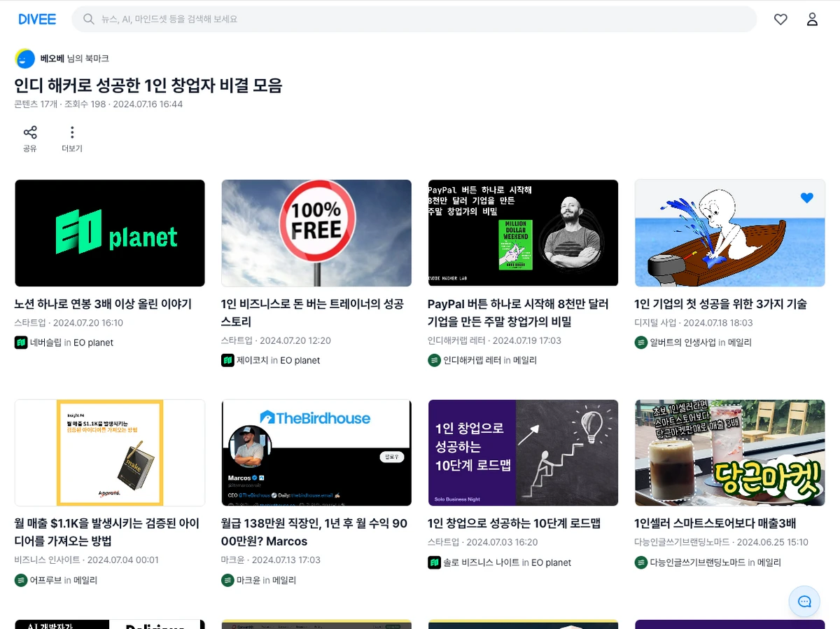Open title PayPal 버튼 하나로 시작해 8천만 달러

click(518, 313)
